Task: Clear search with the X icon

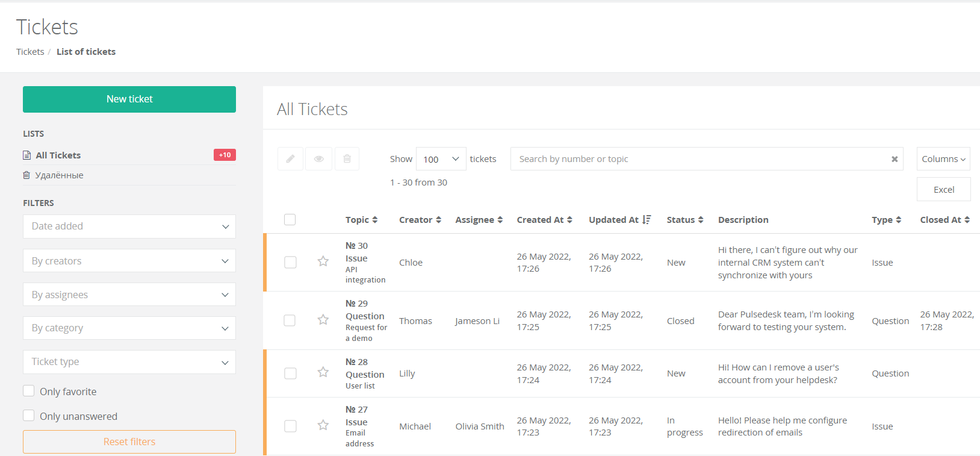Action: click(x=895, y=159)
